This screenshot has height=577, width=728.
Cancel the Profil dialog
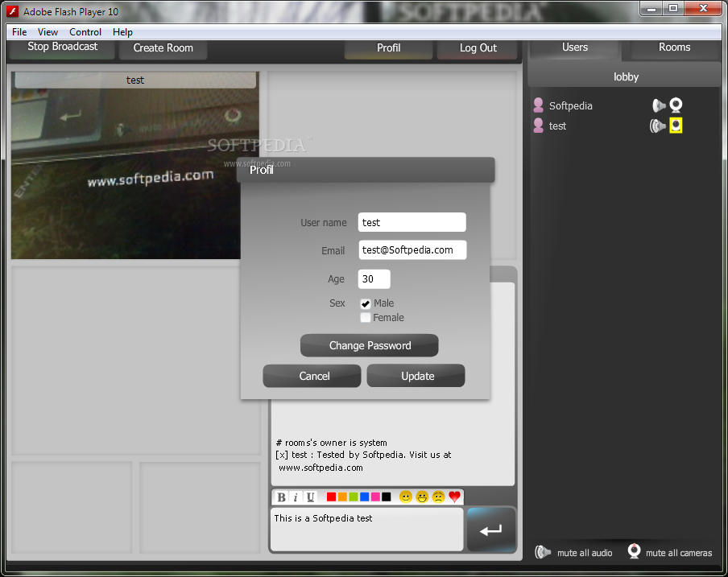click(x=312, y=376)
